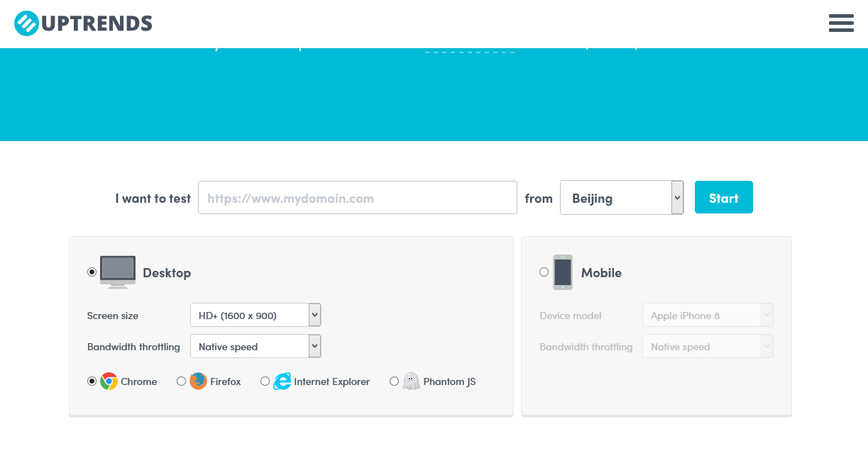Image resolution: width=868 pixels, height=463 pixels.
Task: Select the Mobile radio button
Action: coord(544,272)
